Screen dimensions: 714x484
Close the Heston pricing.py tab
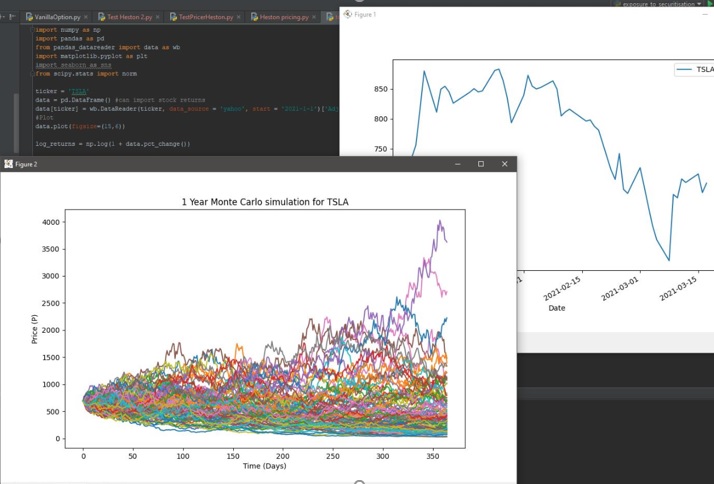[x=315, y=18]
